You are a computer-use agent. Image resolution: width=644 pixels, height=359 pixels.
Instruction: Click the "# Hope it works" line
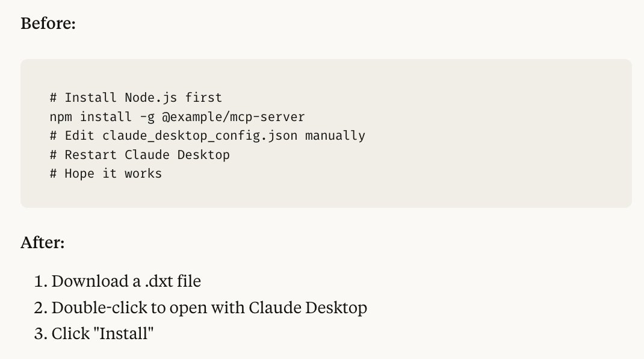point(106,174)
